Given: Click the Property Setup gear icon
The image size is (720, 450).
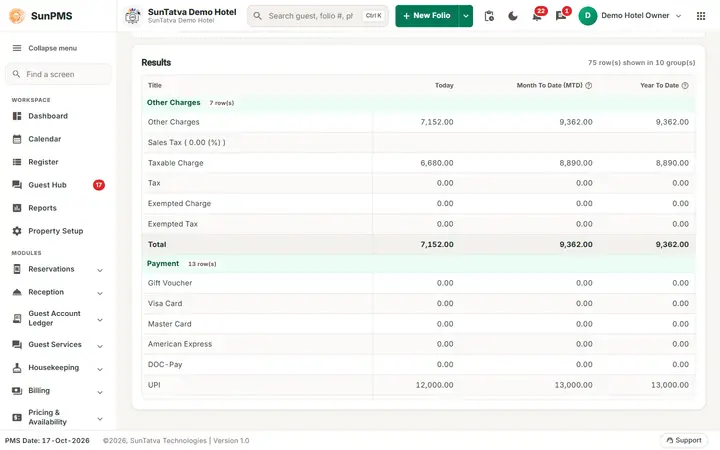Looking at the screenshot, I should point(17,231).
